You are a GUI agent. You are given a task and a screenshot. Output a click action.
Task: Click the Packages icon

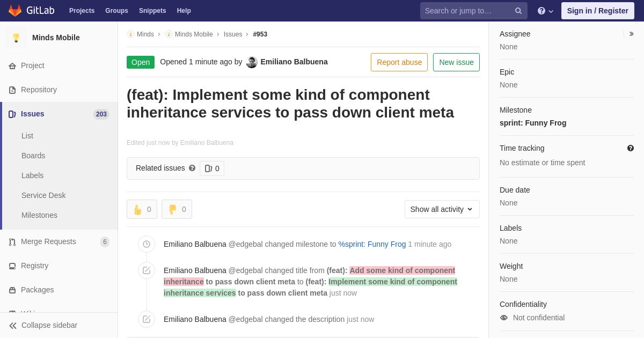pos(12,290)
